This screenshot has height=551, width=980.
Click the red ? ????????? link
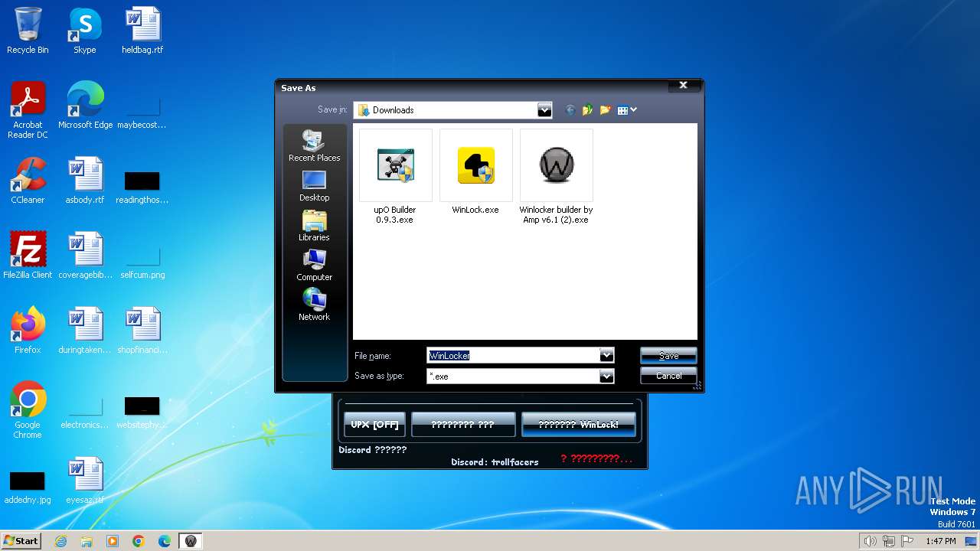pyautogui.click(x=596, y=458)
